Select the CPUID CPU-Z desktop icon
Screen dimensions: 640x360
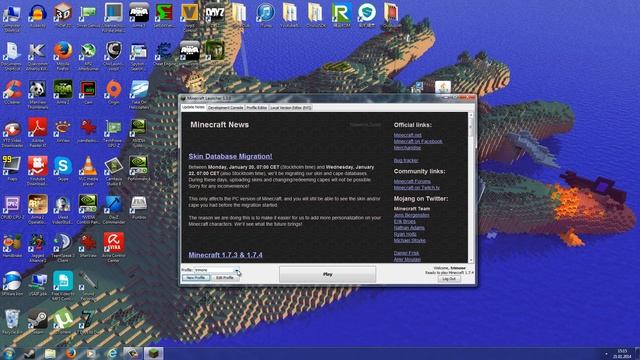pos(12,207)
